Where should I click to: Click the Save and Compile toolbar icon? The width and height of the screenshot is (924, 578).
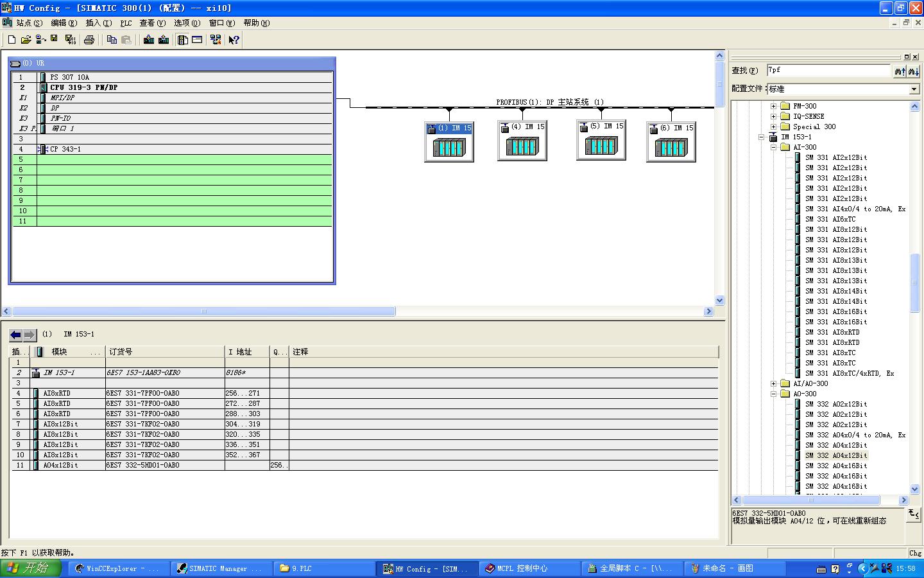coord(71,40)
